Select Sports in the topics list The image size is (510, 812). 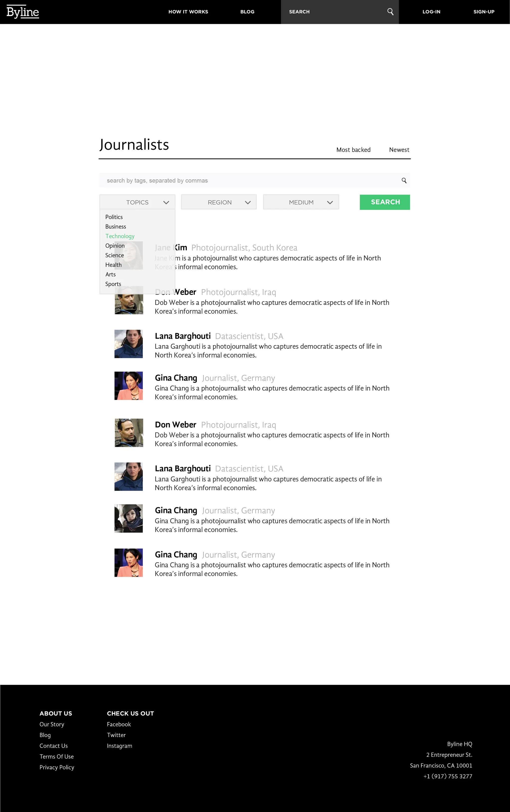click(113, 284)
